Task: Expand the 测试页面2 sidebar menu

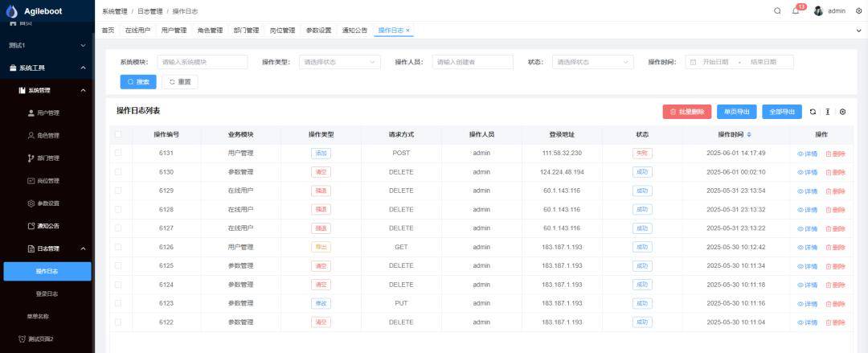Action: pos(47,339)
